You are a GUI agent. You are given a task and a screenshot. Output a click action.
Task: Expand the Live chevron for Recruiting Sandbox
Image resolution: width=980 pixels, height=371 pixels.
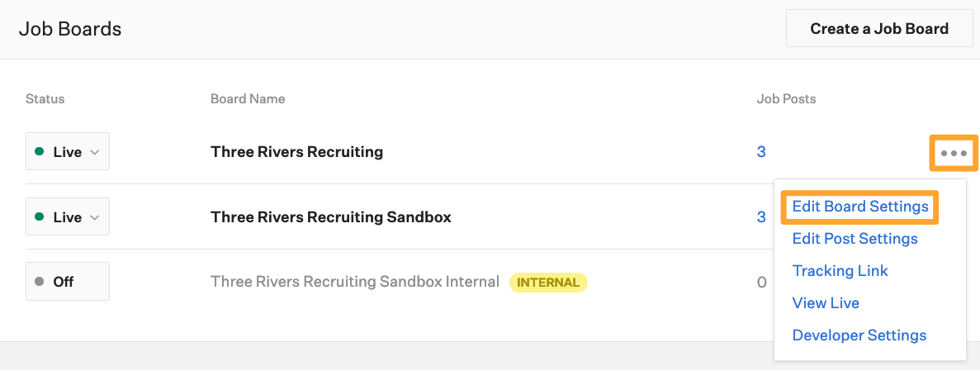pos(95,217)
